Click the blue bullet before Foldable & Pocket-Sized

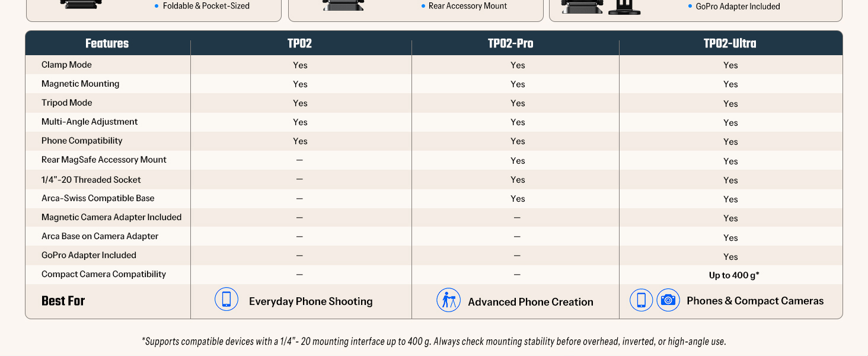157,6
